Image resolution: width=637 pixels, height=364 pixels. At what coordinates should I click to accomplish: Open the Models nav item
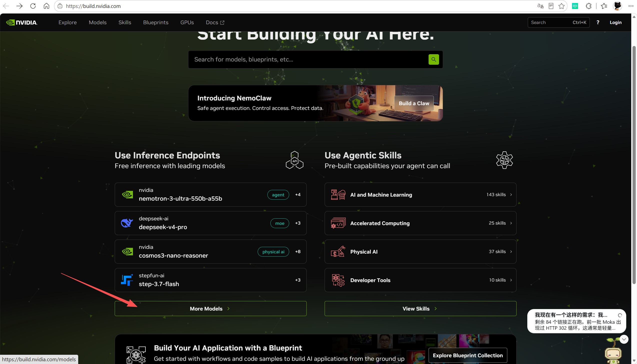[97, 22]
